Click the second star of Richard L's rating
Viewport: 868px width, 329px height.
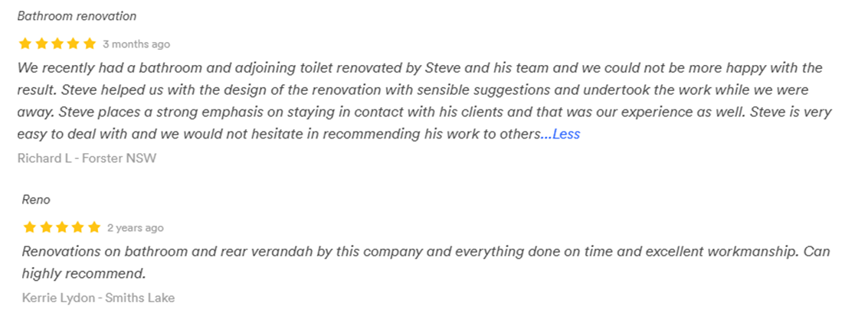click(x=41, y=44)
